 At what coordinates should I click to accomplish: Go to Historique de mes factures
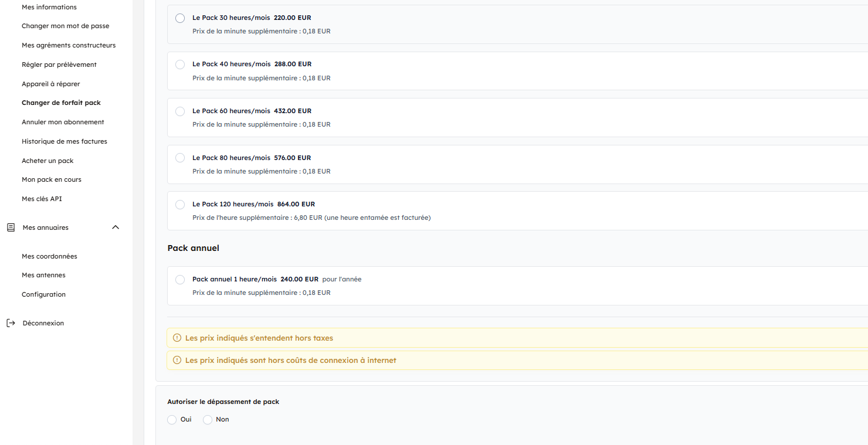[65, 141]
